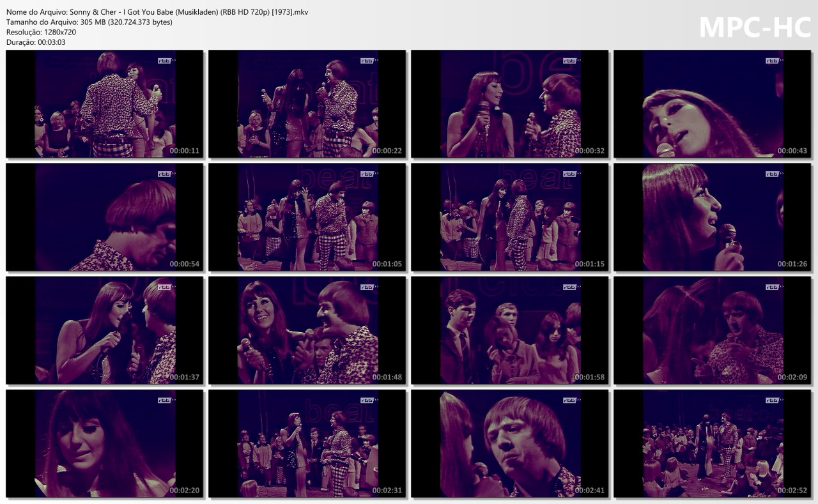Click the timestamp label 00:02:20
This screenshot has height=504, width=818.
pos(187,491)
